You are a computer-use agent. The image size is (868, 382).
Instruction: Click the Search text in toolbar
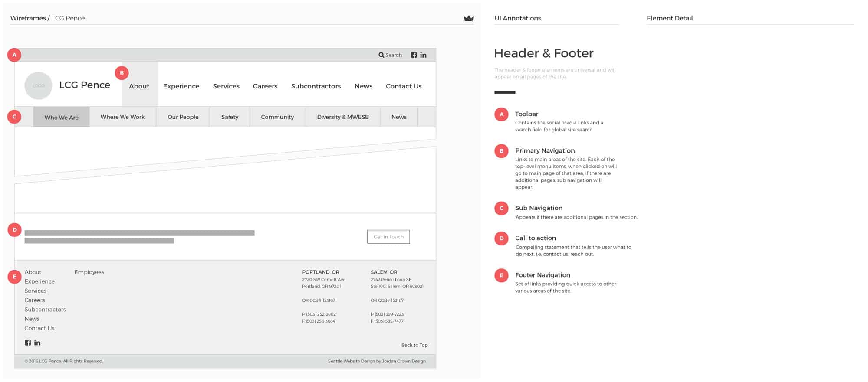point(394,55)
